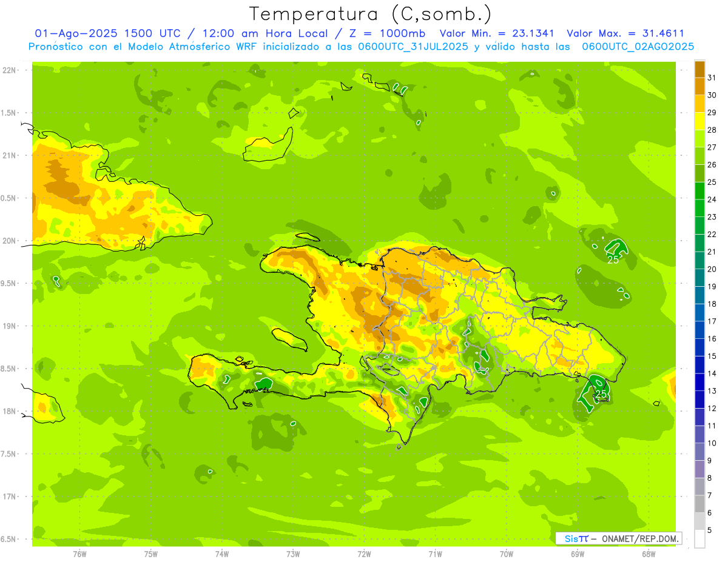Click the "9.5N" latitude tick label
The height and width of the screenshot is (562, 728).
coord(9,283)
